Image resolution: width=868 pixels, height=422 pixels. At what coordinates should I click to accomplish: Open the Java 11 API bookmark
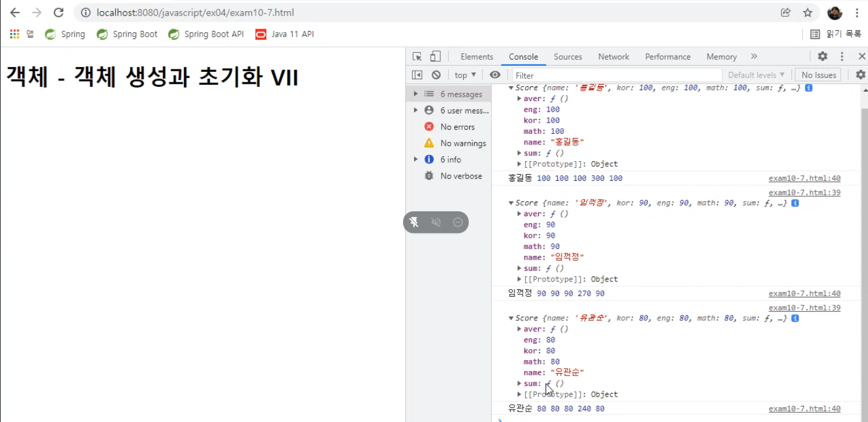coord(285,34)
